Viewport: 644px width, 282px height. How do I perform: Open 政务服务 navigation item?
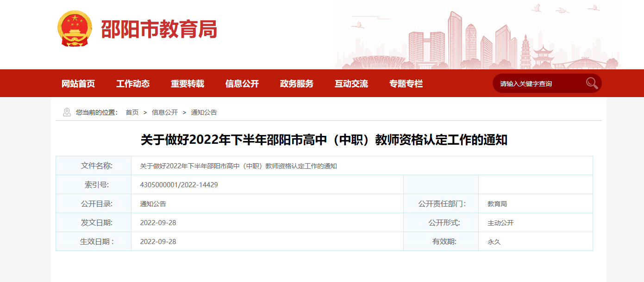[x=297, y=84]
